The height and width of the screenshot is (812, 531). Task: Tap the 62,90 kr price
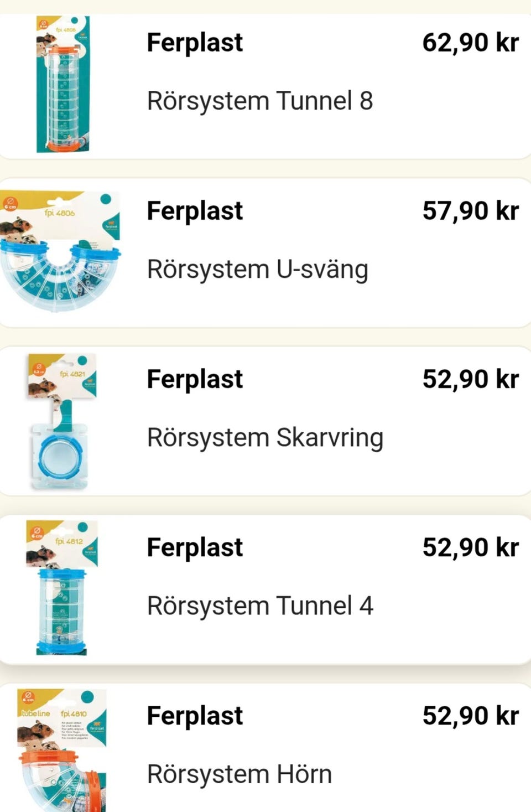(x=470, y=43)
